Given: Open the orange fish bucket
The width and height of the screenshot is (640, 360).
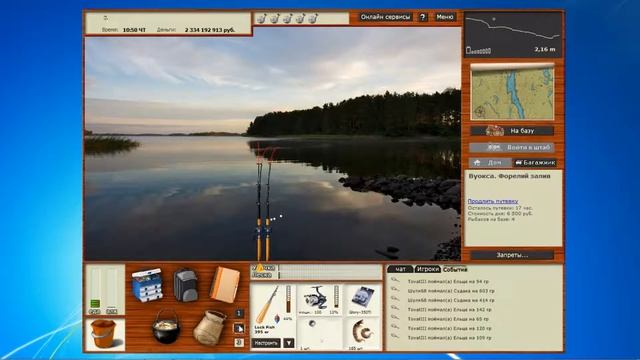Looking at the screenshot, I should (x=103, y=333).
